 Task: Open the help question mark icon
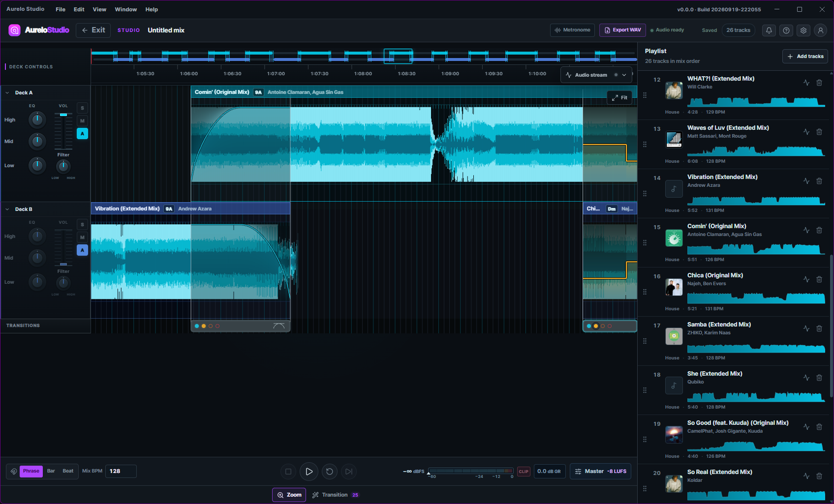[786, 30]
